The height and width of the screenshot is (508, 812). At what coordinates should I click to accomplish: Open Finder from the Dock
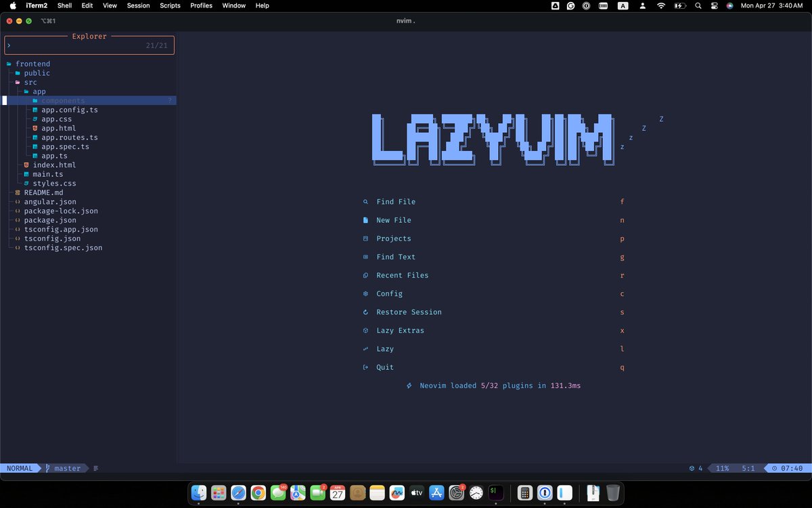[x=199, y=493]
